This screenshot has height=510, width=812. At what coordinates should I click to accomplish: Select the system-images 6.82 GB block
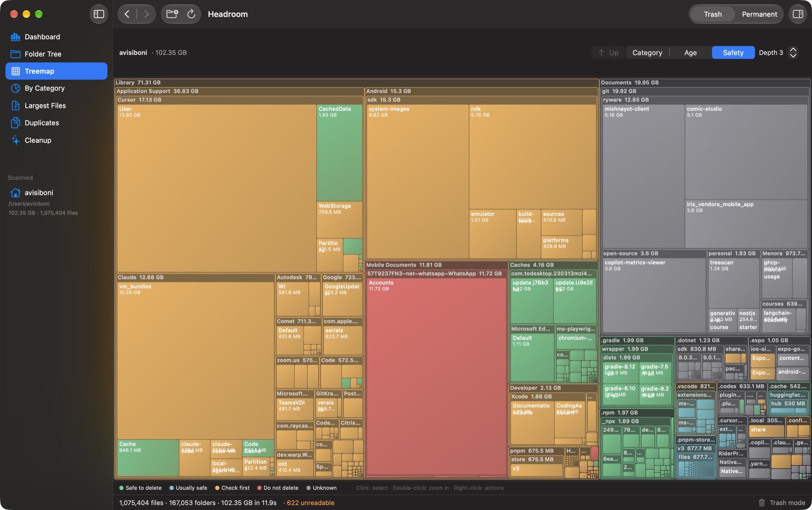(417, 181)
